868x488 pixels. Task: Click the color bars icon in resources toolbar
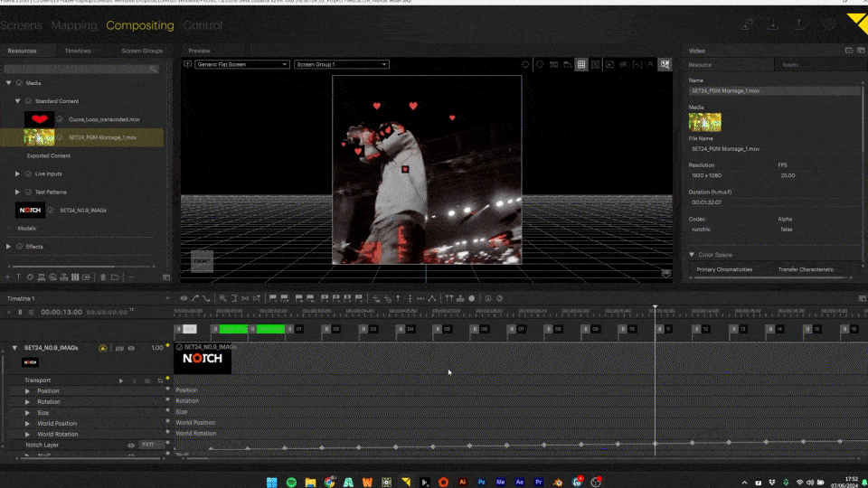pyautogui.click(x=75, y=277)
